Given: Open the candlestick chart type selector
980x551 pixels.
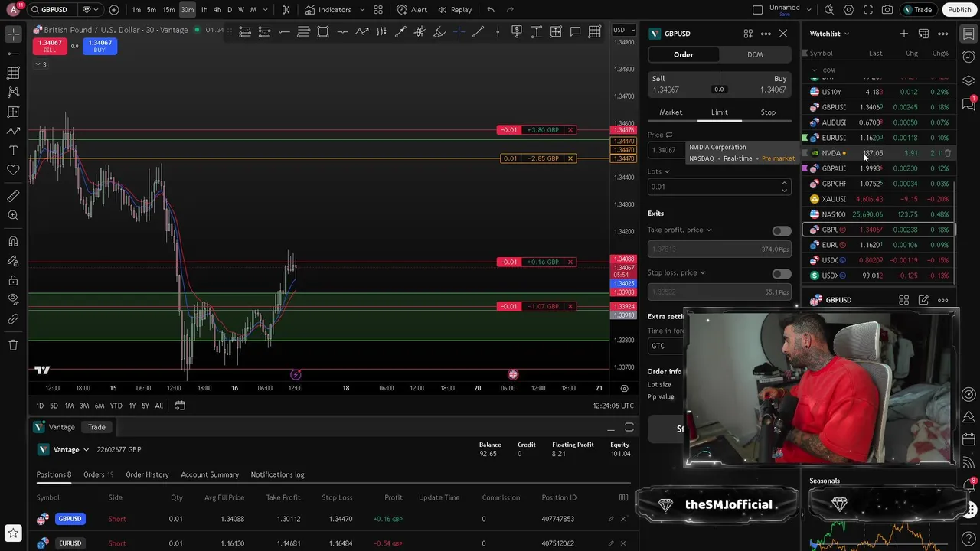Looking at the screenshot, I should coord(286,10).
